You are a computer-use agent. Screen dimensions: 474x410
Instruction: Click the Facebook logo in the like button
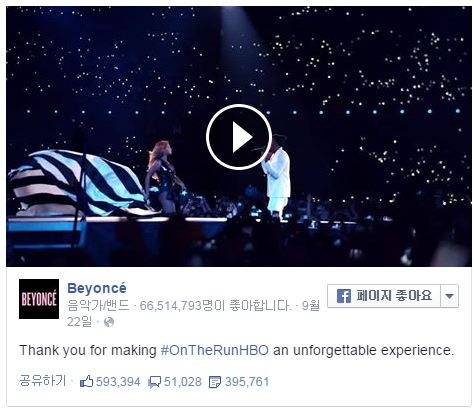pyautogui.click(x=343, y=296)
